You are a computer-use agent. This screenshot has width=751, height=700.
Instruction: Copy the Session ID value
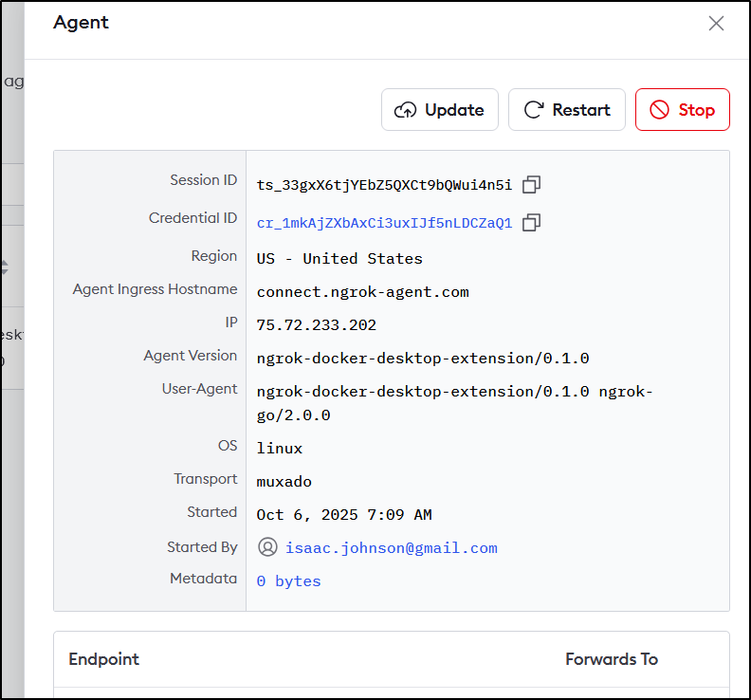pos(532,184)
